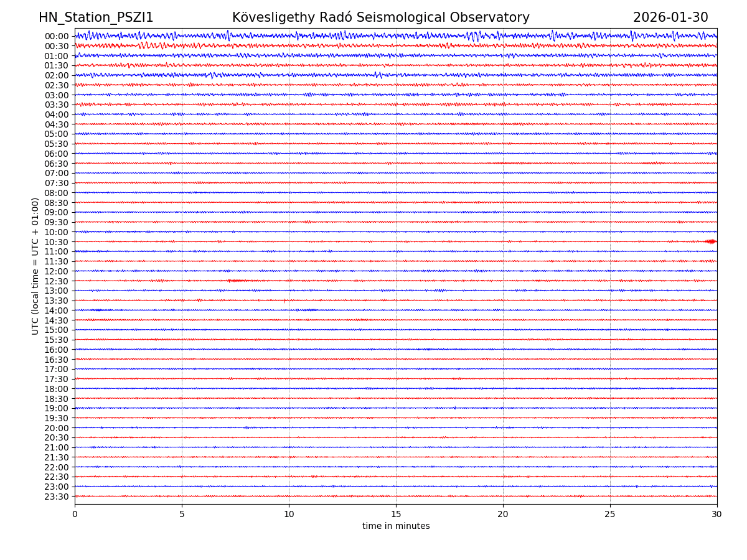Click the thick red burst on the 12:30 trace
Screen dimensions: 747x560
click(238, 281)
